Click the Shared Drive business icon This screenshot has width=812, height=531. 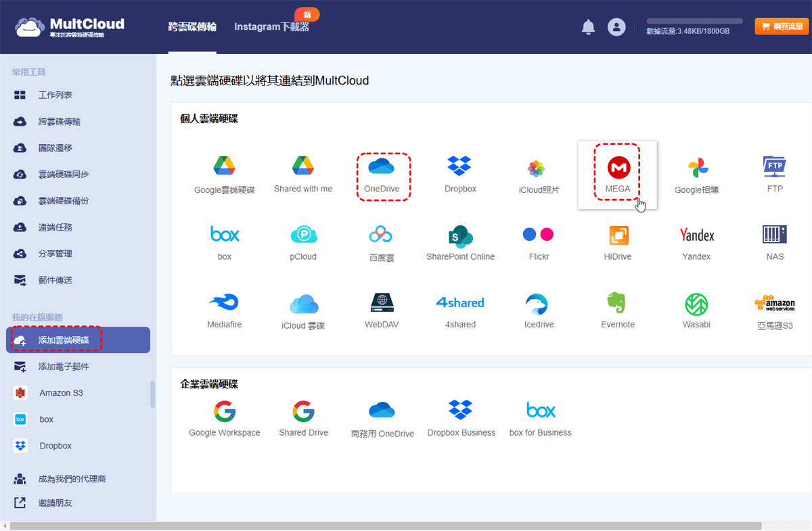[303, 411]
